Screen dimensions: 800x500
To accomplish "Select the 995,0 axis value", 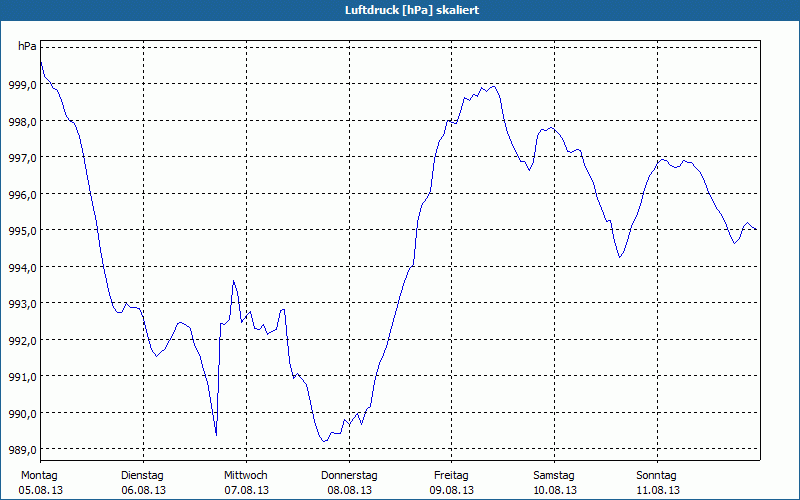I will [23, 231].
